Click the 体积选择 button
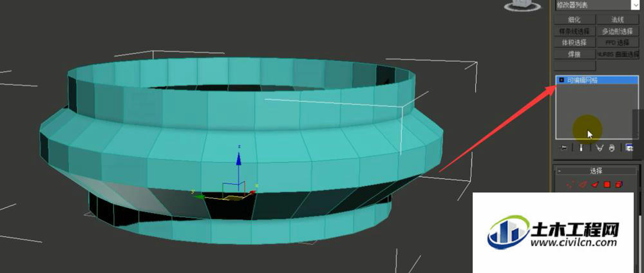This screenshot has height=273, width=644. click(574, 42)
